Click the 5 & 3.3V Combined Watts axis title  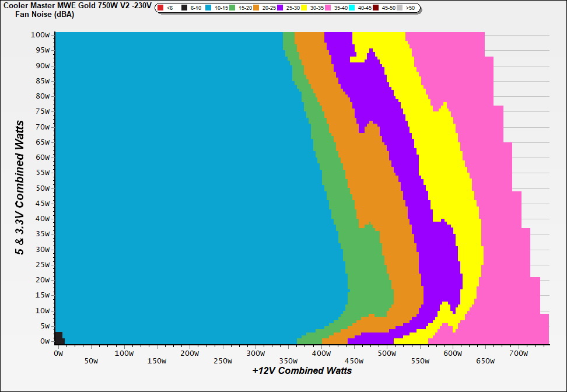20,188
